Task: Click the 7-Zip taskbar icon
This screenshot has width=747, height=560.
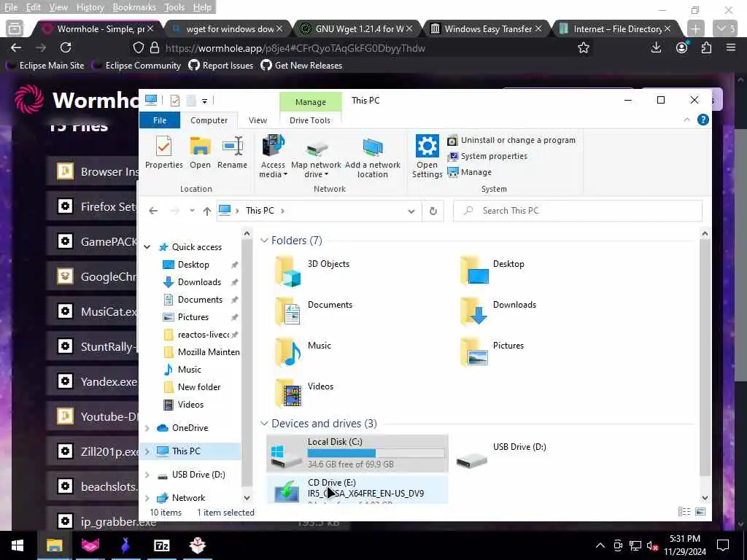Action: pos(161,545)
